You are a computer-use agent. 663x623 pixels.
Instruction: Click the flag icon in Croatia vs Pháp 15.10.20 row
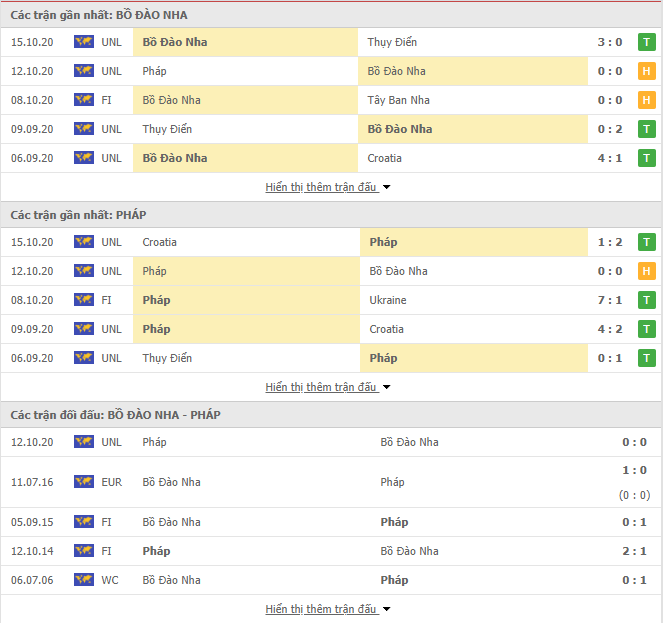point(84,242)
